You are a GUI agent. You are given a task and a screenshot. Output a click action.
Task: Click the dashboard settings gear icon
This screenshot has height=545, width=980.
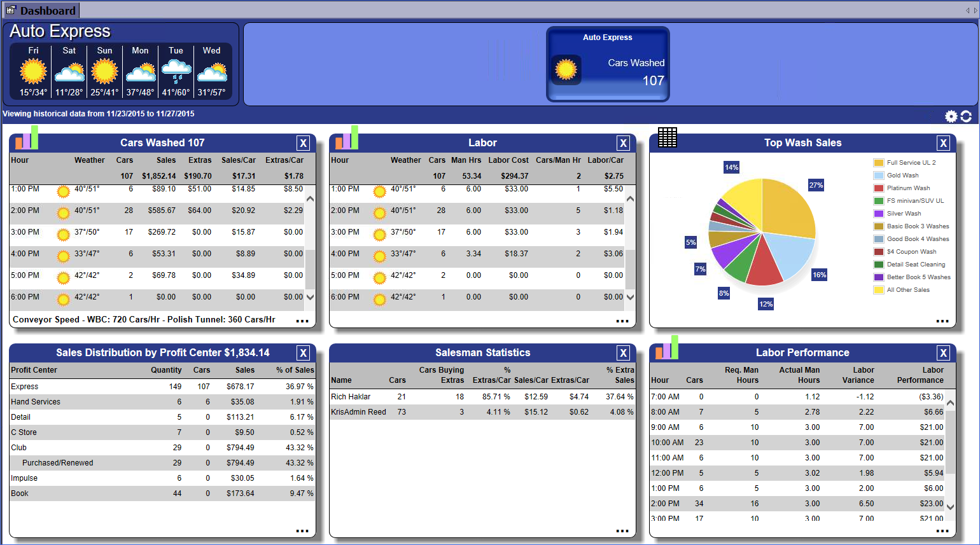pos(951,116)
